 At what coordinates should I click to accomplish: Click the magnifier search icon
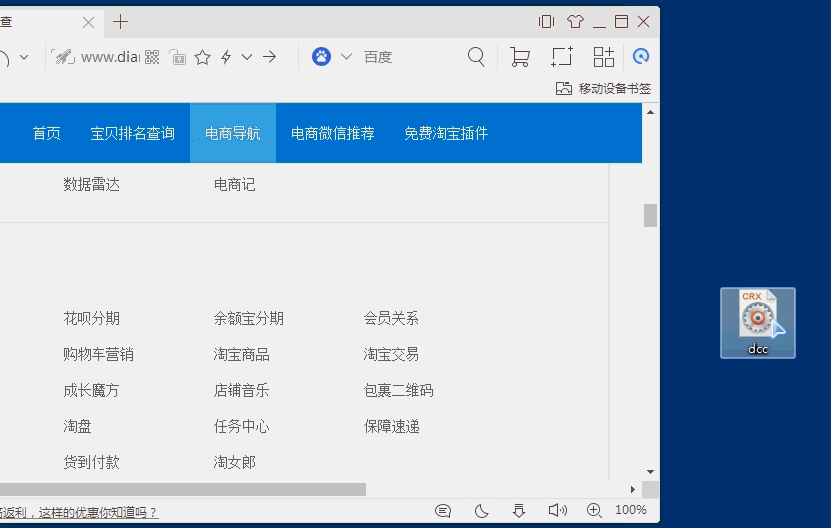(476, 57)
